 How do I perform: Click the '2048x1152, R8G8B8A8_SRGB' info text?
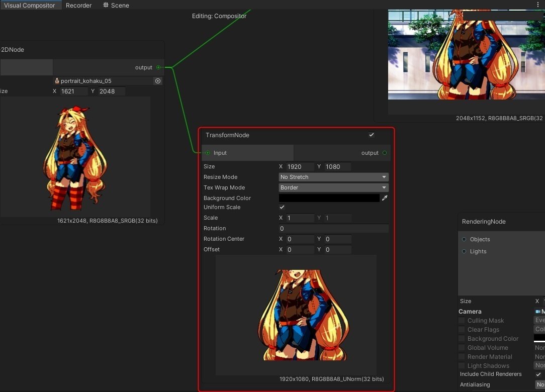pos(499,118)
